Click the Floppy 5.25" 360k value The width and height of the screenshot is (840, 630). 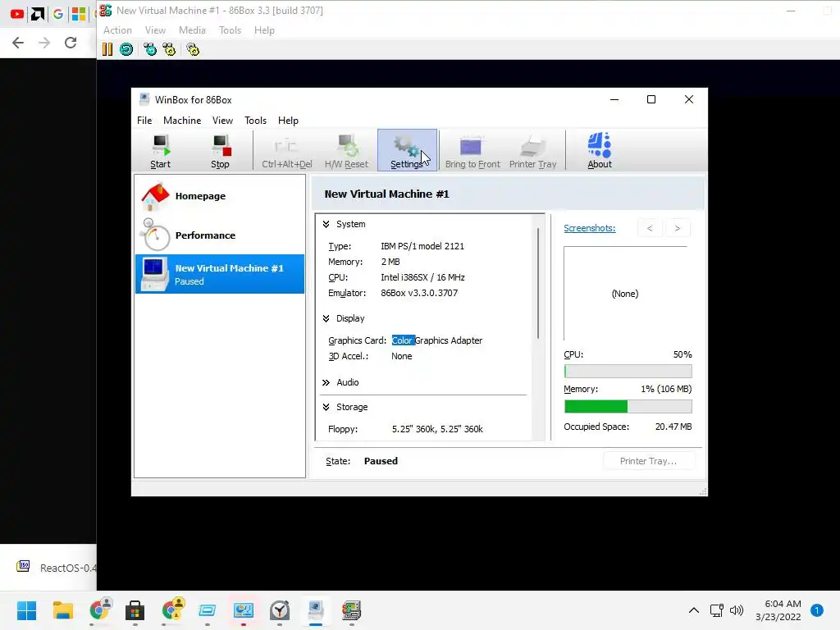(437, 429)
